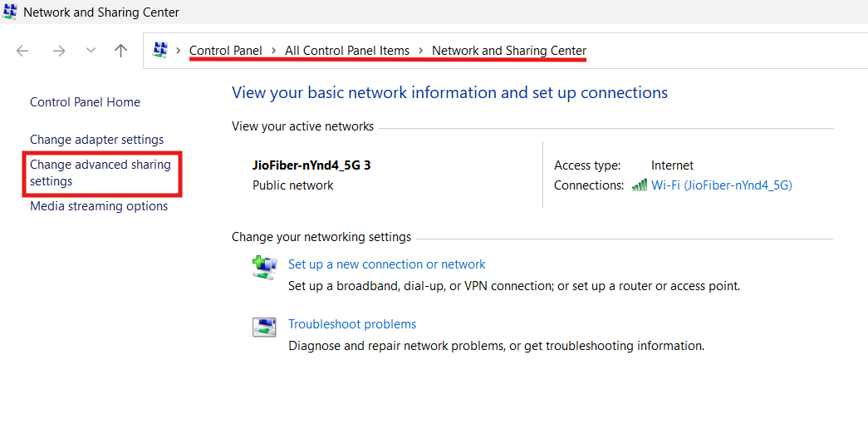Open Media streaming options

[99, 206]
